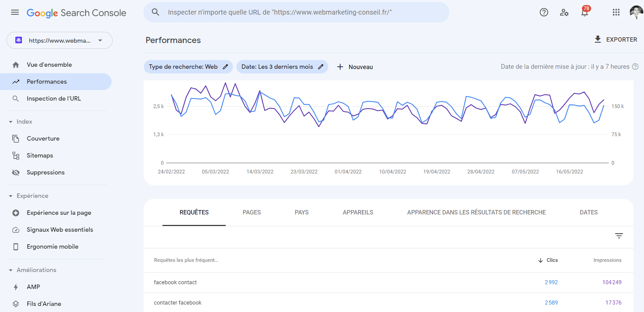The height and width of the screenshot is (312, 644).
Task: Switch to the PAYS tab
Action: pyautogui.click(x=301, y=212)
